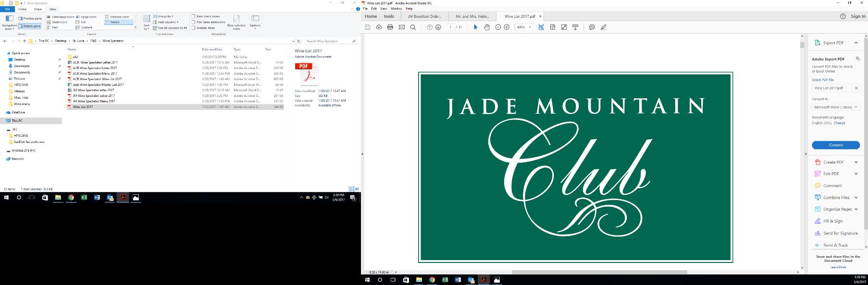Open Comment tool in Acrobat right pane
The height and width of the screenshot is (285, 868).
coord(832,186)
